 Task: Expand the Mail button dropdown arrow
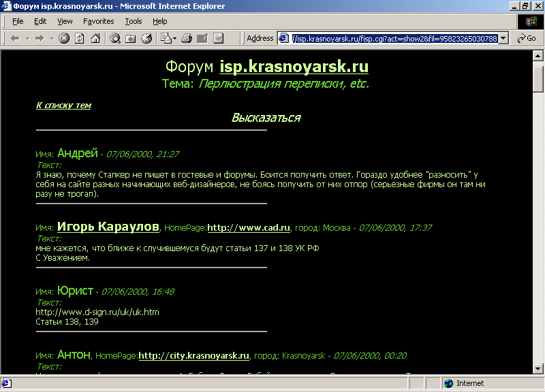175,39
